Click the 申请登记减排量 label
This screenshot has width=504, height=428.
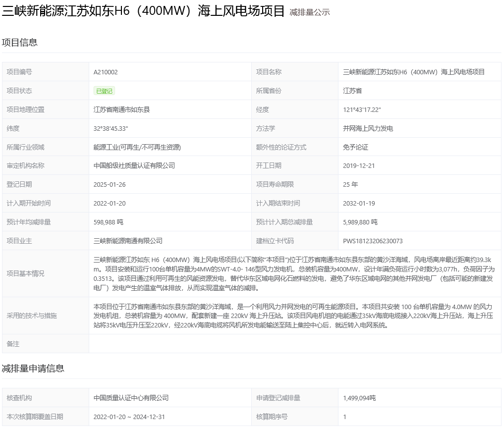[278, 398]
